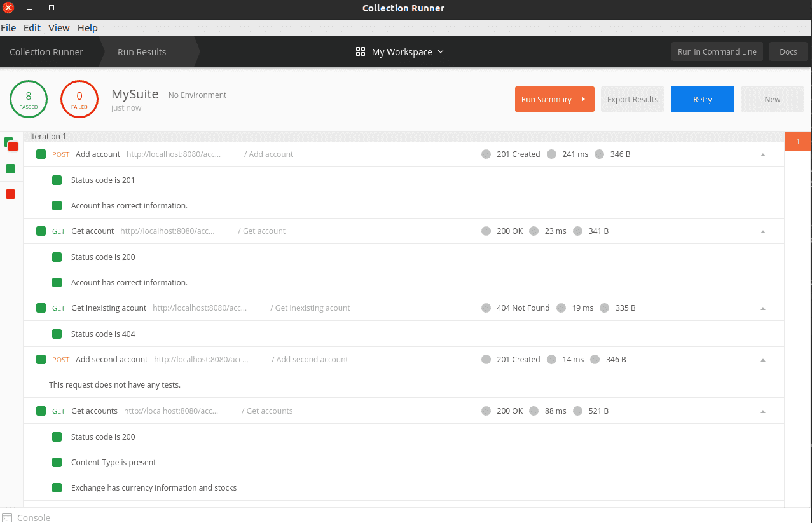Select iteration 1 in the orange right-hand strip
812x523 pixels.
(x=798, y=141)
